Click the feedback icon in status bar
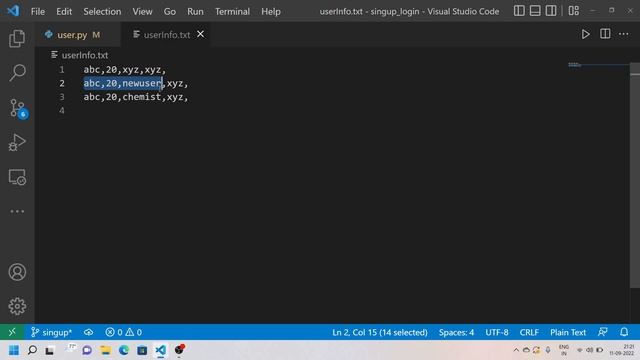 (602, 332)
